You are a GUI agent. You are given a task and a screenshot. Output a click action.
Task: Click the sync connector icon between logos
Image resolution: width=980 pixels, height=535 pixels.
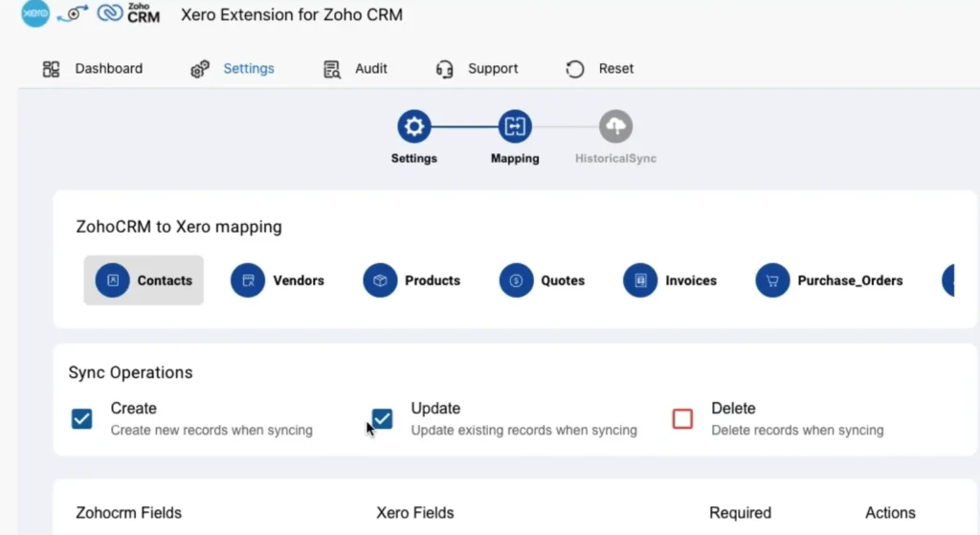point(73,13)
